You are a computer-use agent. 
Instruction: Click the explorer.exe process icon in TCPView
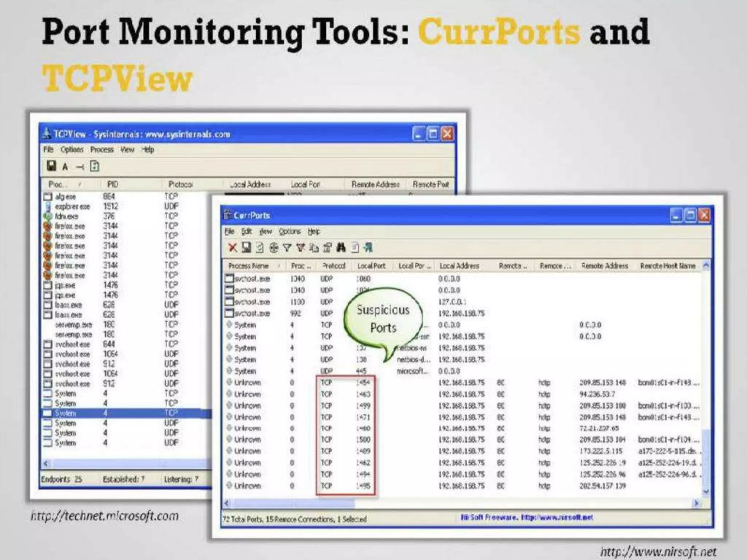click(x=48, y=207)
